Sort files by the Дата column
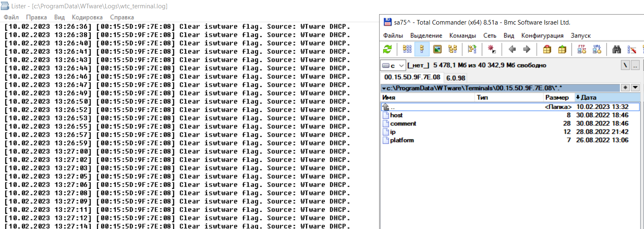Viewport: 644px width, 229px height. tap(588, 97)
